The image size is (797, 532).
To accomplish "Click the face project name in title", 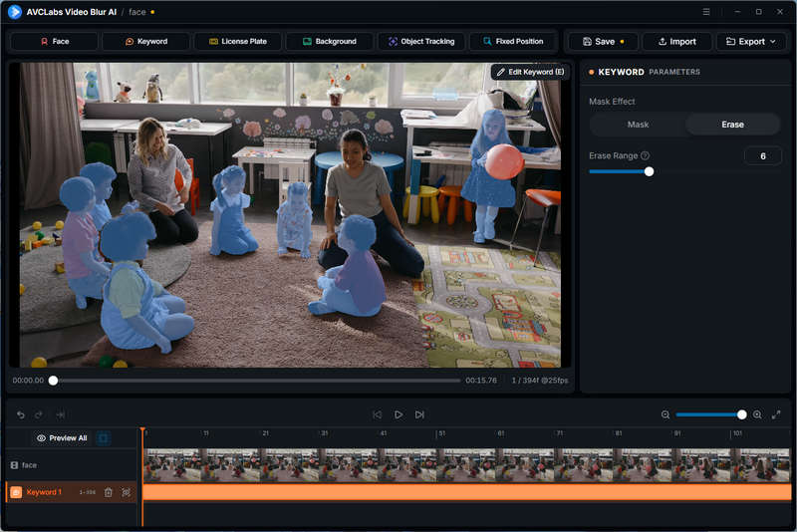I will pos(136,12).
